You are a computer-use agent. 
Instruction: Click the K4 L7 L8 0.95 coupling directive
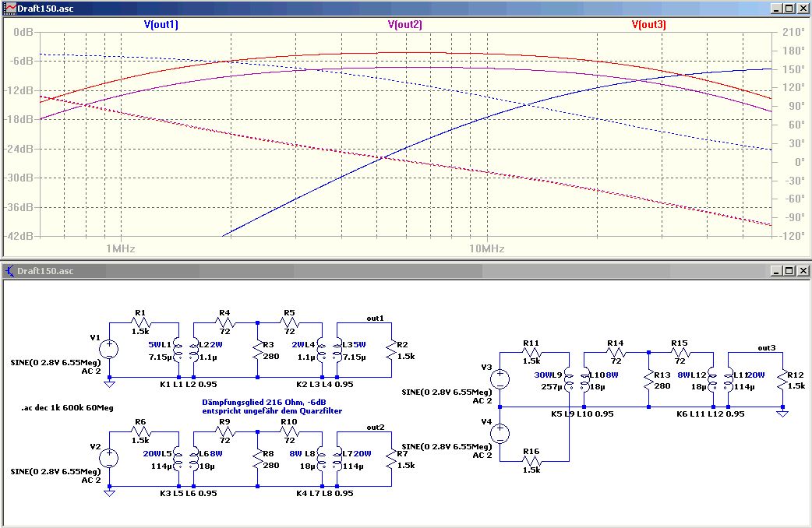pyautogui.click(x=325, y=493)
